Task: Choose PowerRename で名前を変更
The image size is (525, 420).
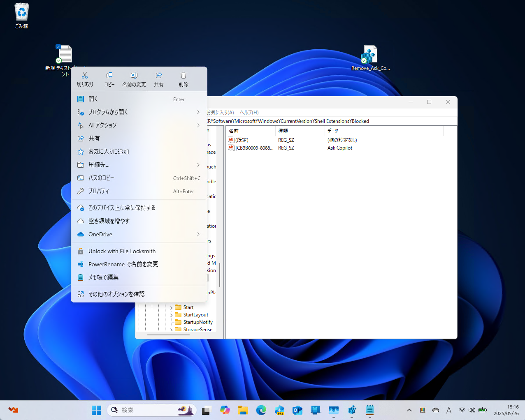Action: click(139, 264)
